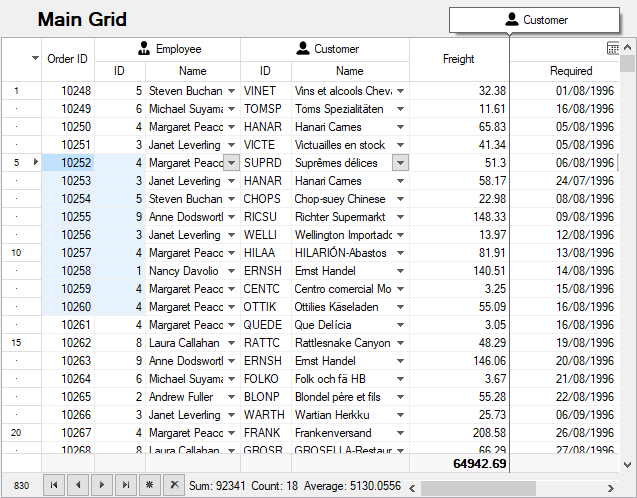
Task: Add new record with asterisk button
Action: pyautogui.click(x=150, y=485)
